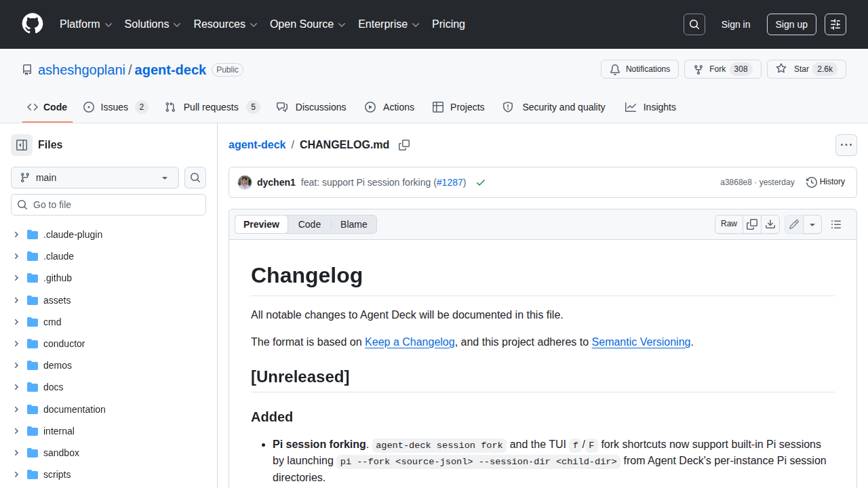Expand the docs folder chevron
Screen dimensions: 868x488
click(x=16, y=387)
